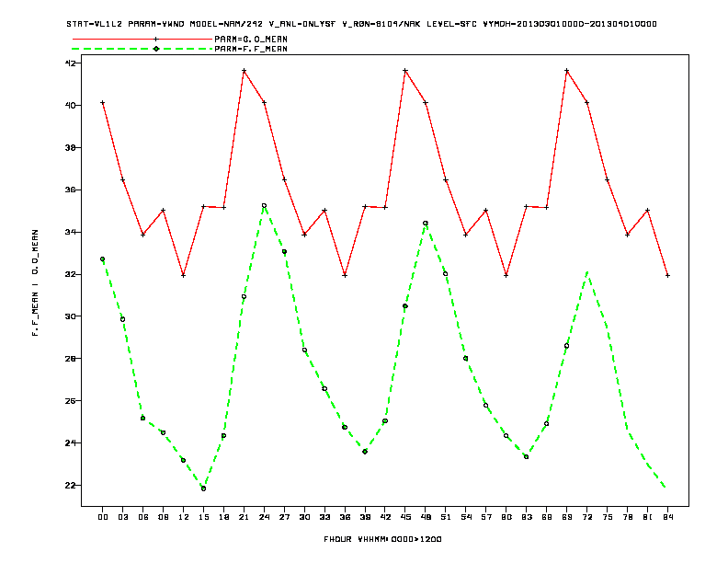
Task: Click green line peak marker at hour 48
Action: point(426,223)
